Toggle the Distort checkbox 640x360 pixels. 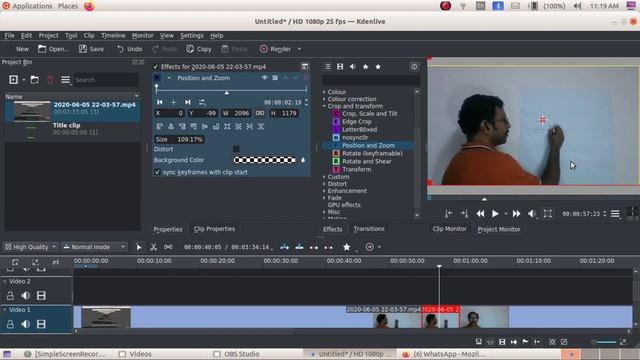(x=236, y=149)
